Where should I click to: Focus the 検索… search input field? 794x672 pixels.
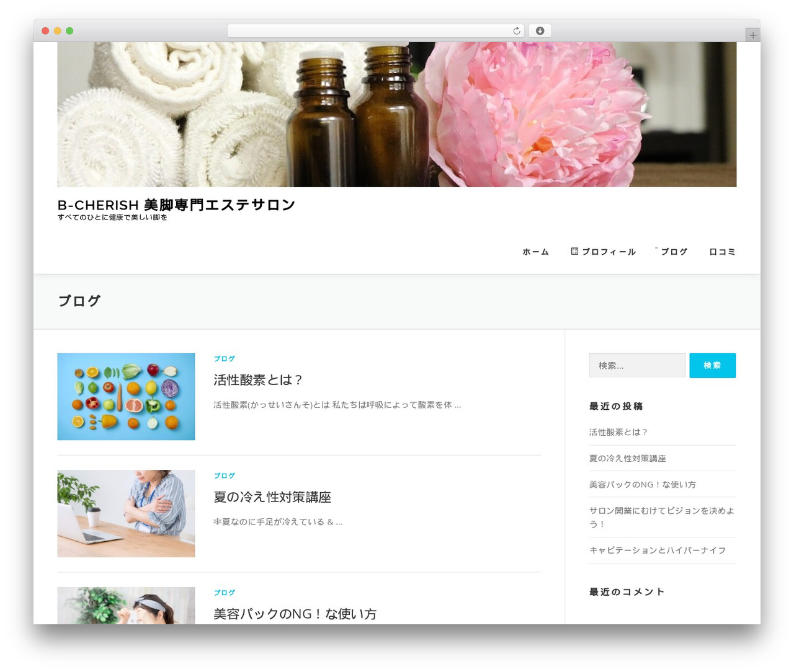(x=638, y=366)
